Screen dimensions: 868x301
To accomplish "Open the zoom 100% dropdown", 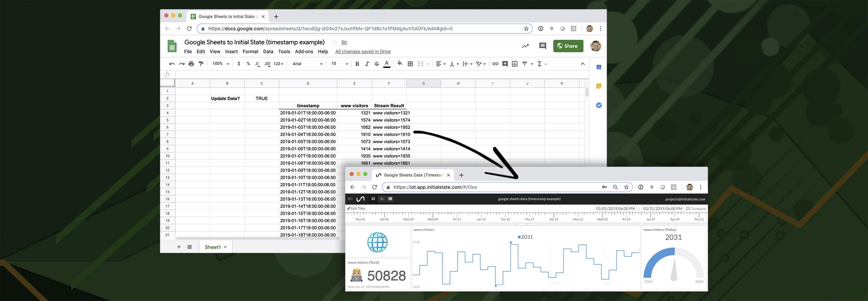I will click(221, 64).
